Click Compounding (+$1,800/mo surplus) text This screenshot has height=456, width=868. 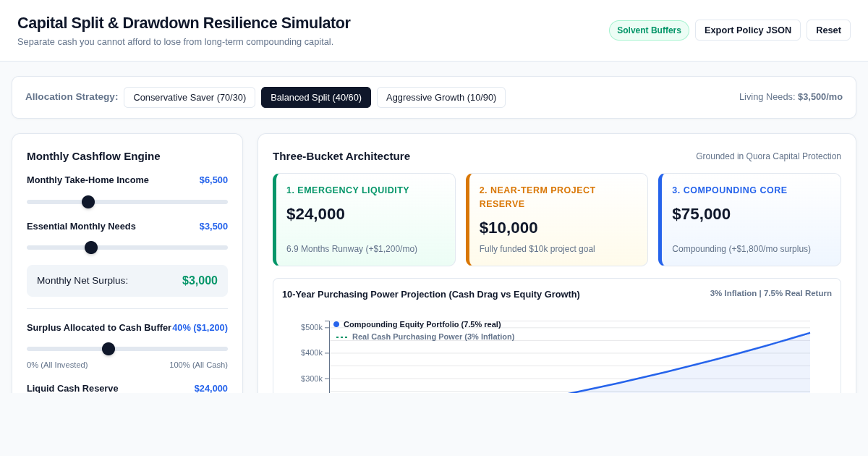click(x=741, y=249)
